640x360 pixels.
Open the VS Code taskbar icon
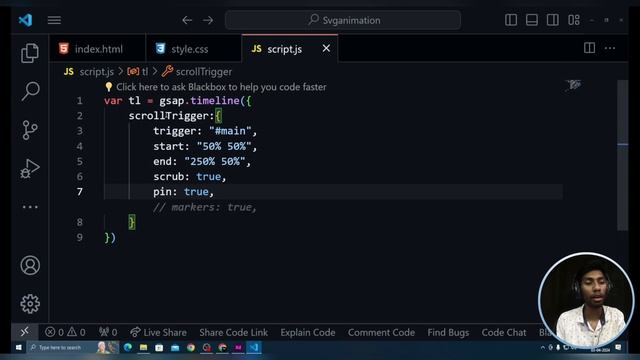click(x=254, y=347)
